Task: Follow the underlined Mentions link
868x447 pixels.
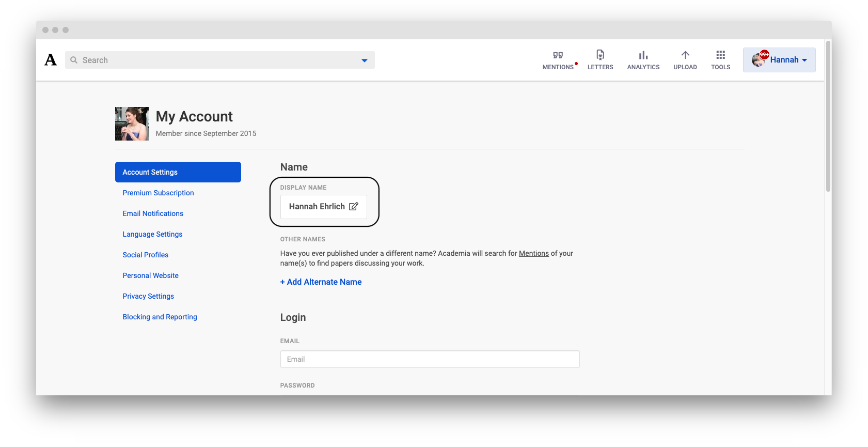Action: (533, 253)
